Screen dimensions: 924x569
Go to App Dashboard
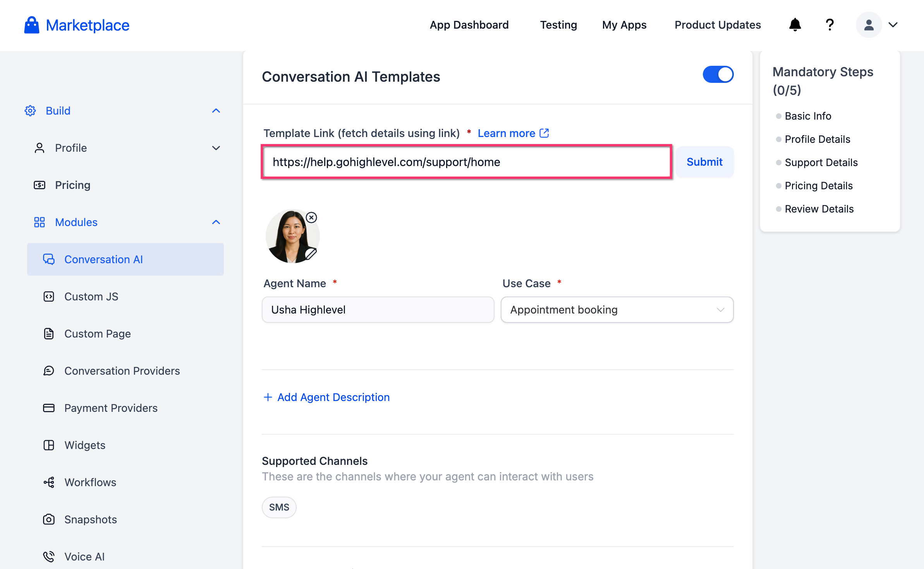click(x=469, y=25)
